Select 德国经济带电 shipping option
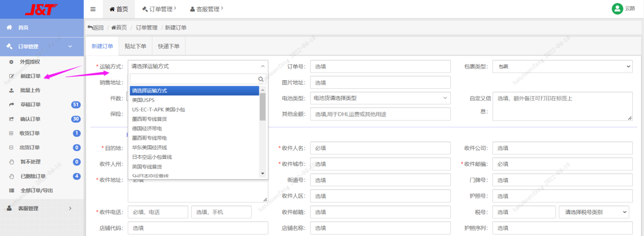644x236 pixels. point(194,128)
